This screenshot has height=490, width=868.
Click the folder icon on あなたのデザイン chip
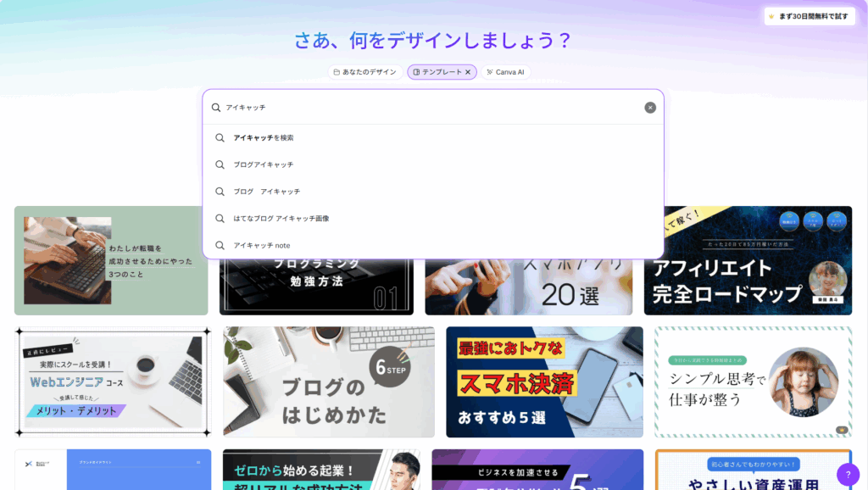pos(337,72)
